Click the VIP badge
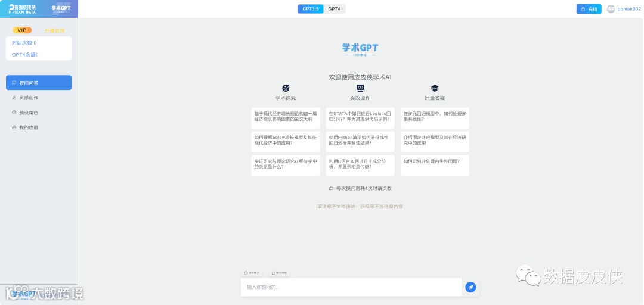644x305 pixels. click(22, 30)
